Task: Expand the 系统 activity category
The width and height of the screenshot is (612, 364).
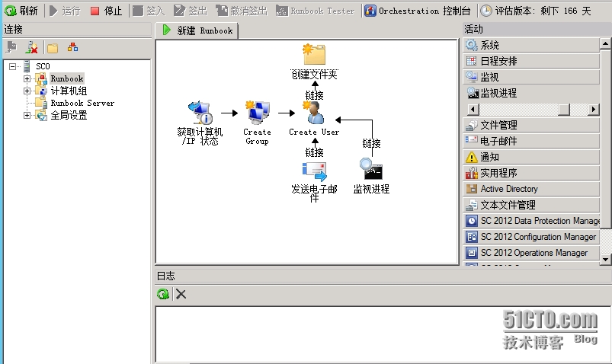Action: coord(531,45)
